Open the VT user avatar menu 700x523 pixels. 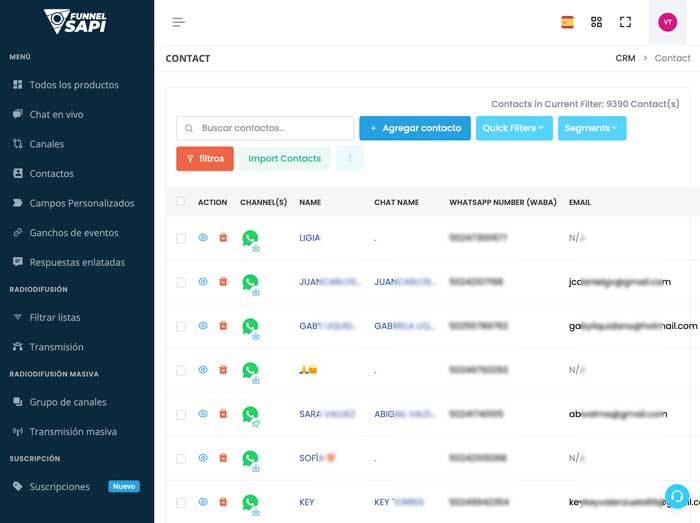[x=667, y=22]
